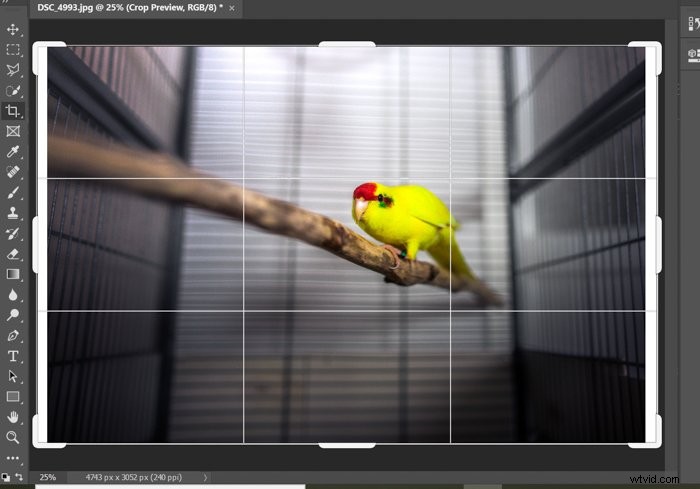Select the Spot Healing Brush tool
This screenshot has width=700, height=489.
coord(12,172)
